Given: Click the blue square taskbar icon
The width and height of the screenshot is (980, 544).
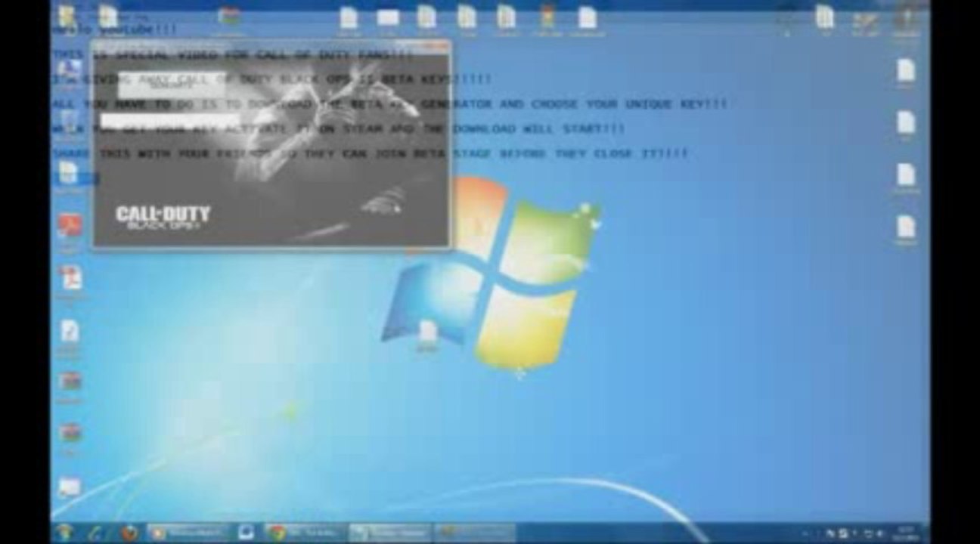Looking at the screenshot, I should 247,533.
